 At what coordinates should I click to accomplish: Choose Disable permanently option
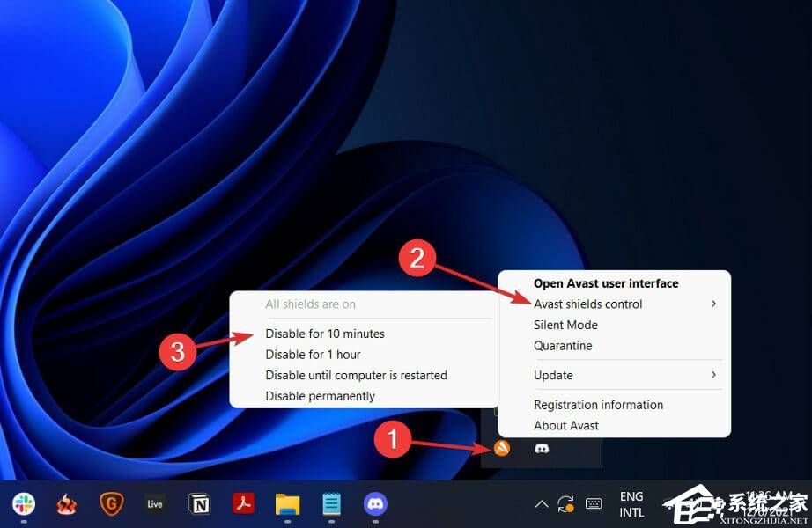(320, 396)
